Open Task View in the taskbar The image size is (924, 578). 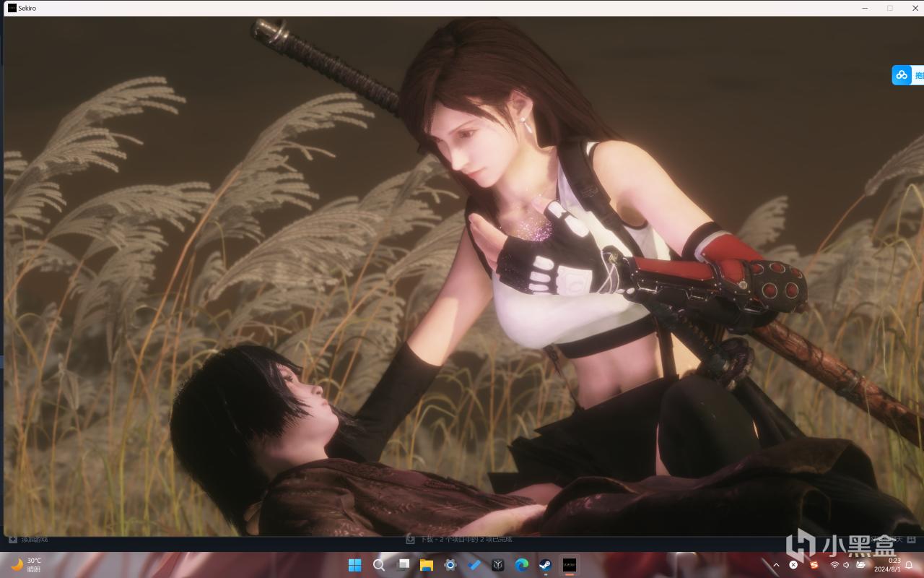coord(402,565)
